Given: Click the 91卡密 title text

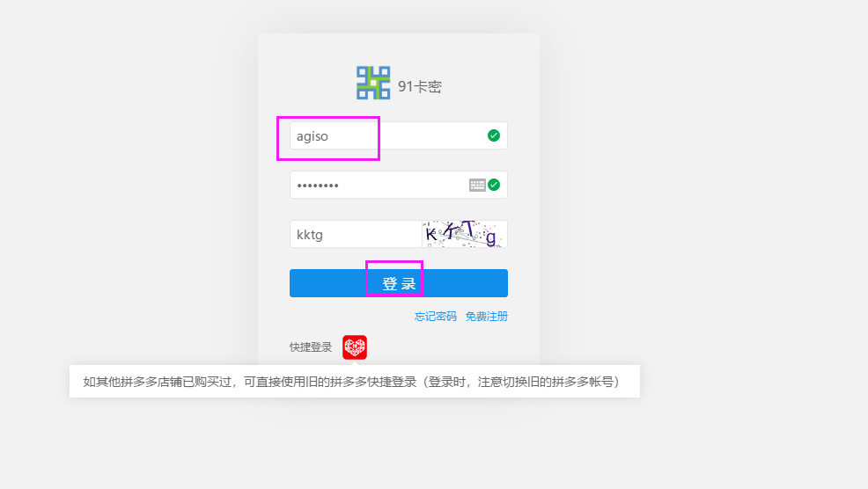Looking at the screenshot, I should click(x=420, y=87).
